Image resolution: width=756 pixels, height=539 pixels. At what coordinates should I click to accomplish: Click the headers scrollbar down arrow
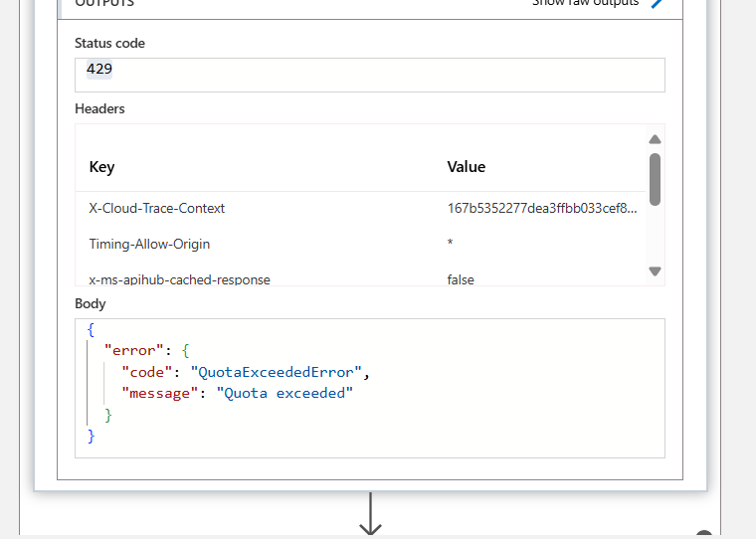[655, 271]
